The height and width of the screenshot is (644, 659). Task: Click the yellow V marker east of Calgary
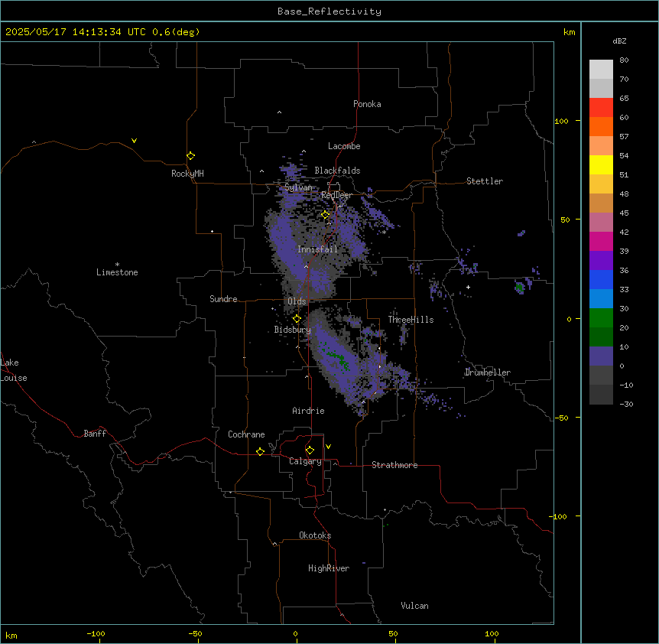tap(328, 447)
